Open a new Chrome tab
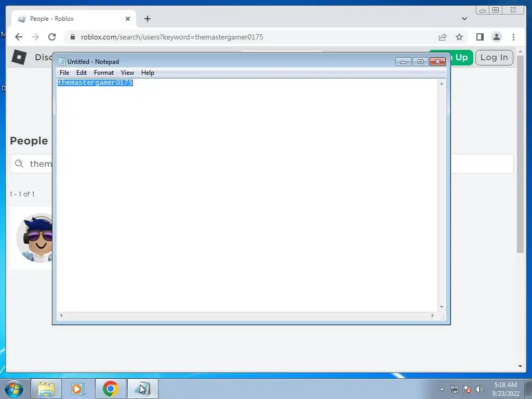The width and height of the screenshot is (532, 399). click(147, 19)
